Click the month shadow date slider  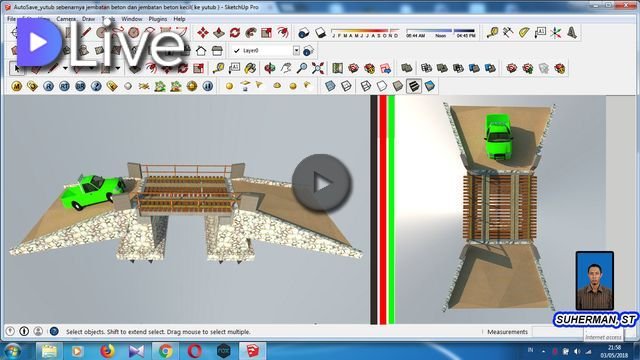point(365,33)
